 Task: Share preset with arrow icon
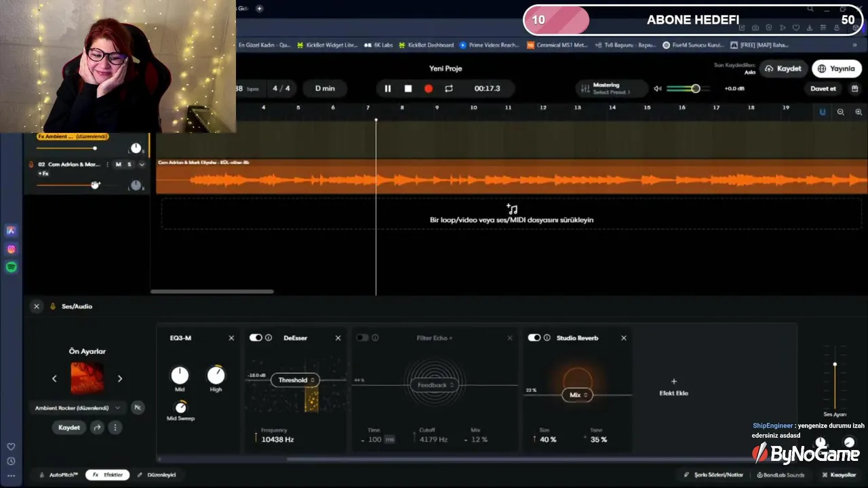click(97, 428)
